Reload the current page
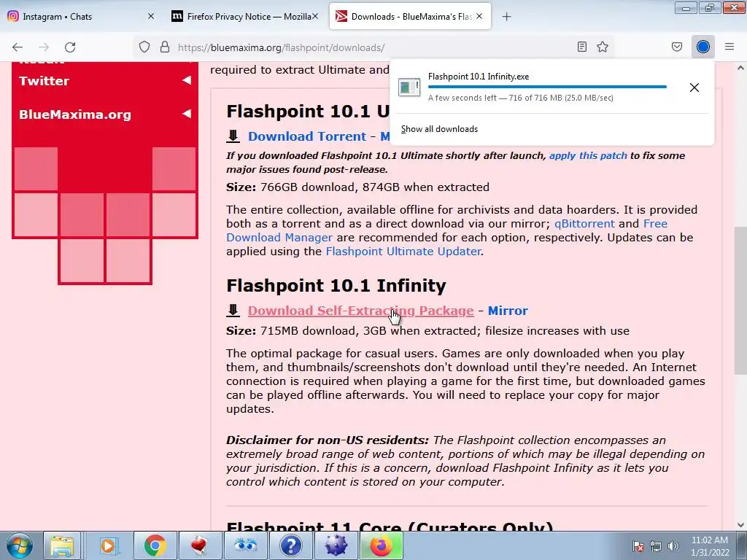Image resolution: width=747 pixels, height=560 pixels. tap(70, 47)
